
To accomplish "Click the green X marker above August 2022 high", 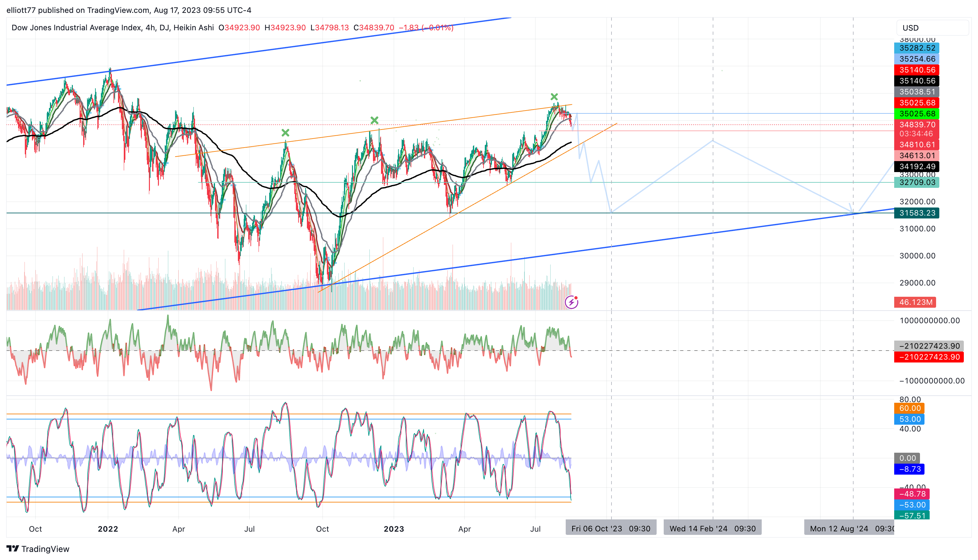I will (285, 133).
